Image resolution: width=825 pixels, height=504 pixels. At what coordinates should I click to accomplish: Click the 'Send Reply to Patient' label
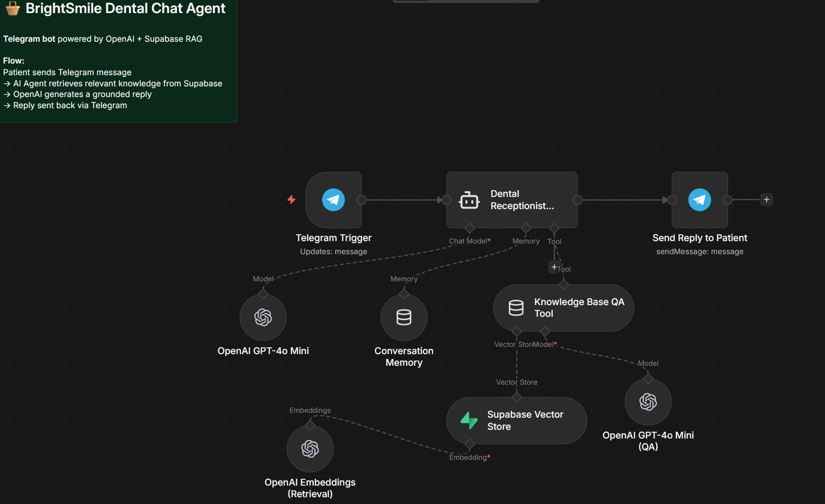699,238
